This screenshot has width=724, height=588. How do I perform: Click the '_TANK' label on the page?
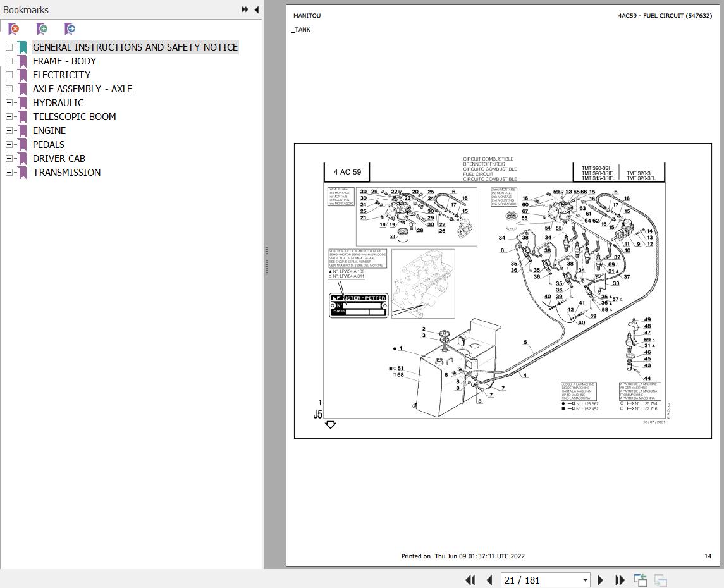point(301,30)
